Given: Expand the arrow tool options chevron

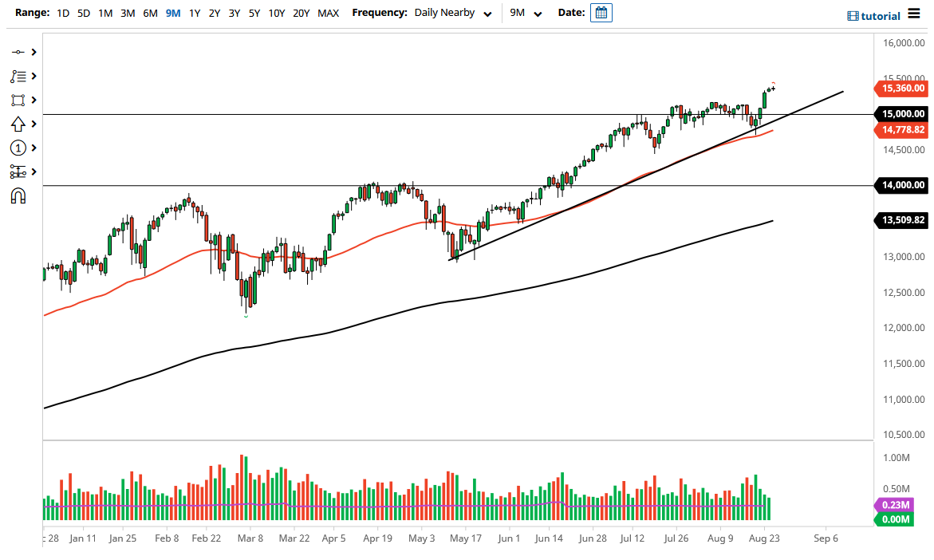Looking at the screenshot, I should coord(33,124).
